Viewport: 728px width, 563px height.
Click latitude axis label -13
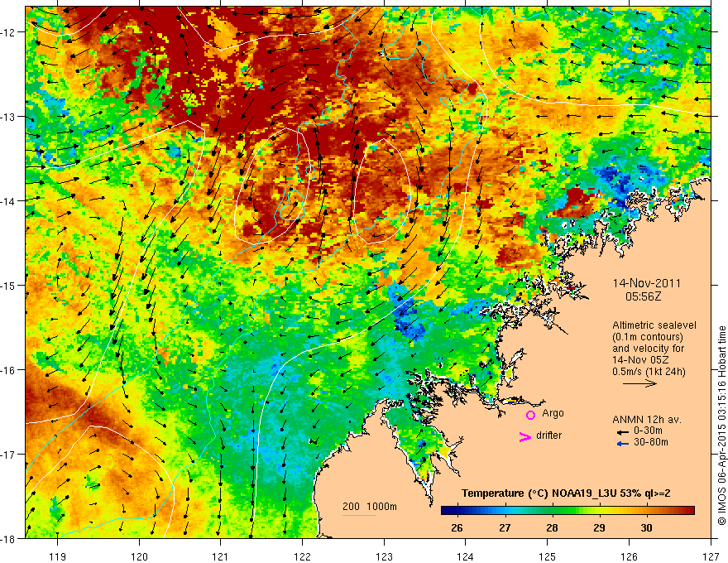point(9,117)
